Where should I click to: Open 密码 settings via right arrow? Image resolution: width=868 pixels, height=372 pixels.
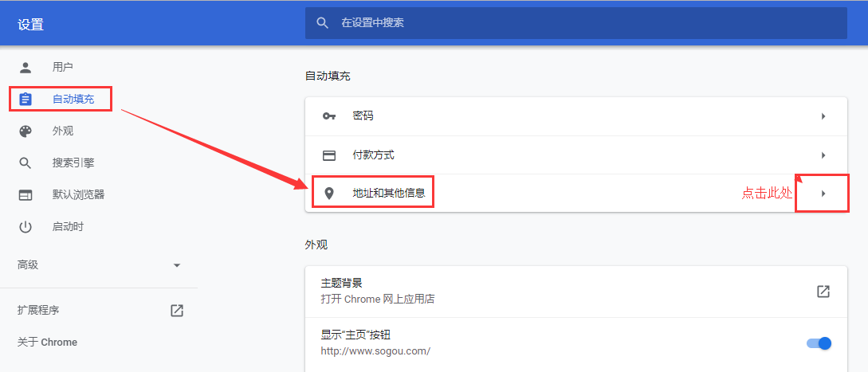point(823,116)
